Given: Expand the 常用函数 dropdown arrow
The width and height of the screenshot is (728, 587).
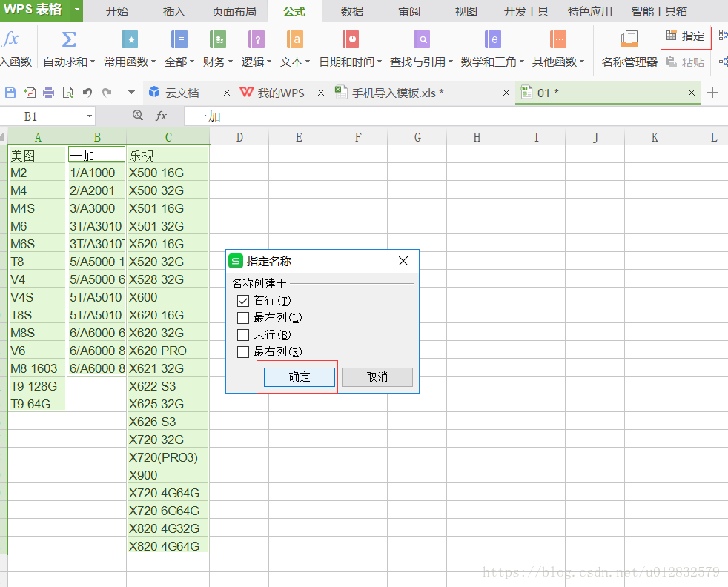Looking at the screenshot, I should pos(153,62).
